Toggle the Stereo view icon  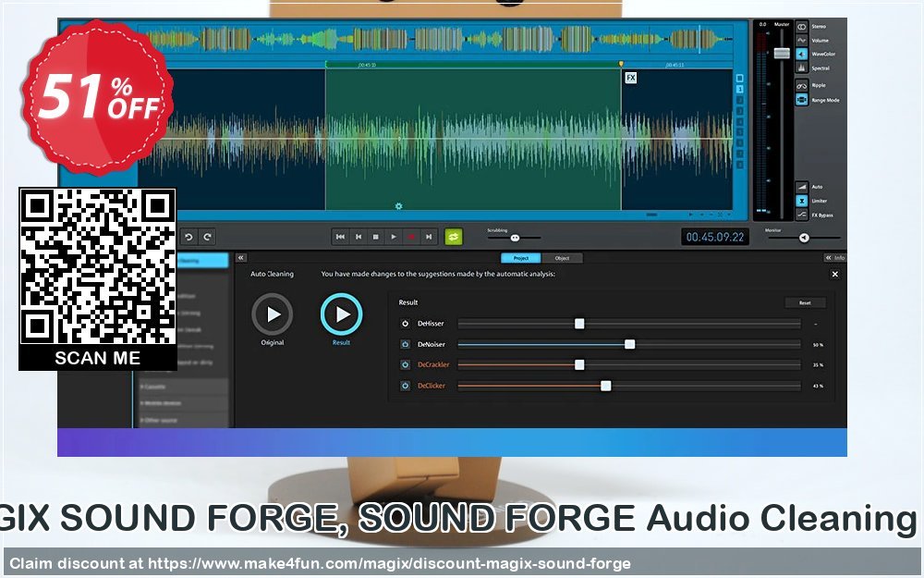click(x=801, y=27)
